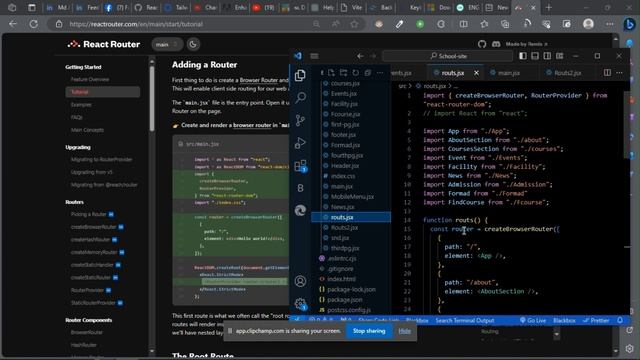Start Go Live server in status bar

tap(533, 321)
